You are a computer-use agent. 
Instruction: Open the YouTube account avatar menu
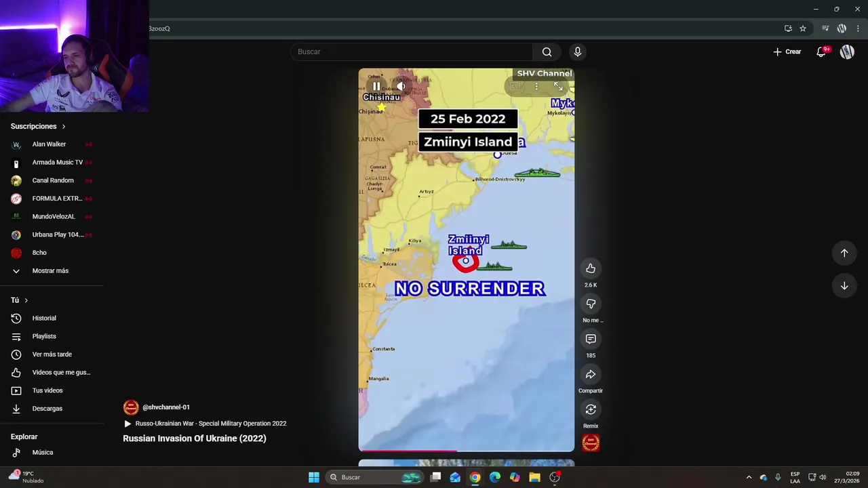pos(847,52)
